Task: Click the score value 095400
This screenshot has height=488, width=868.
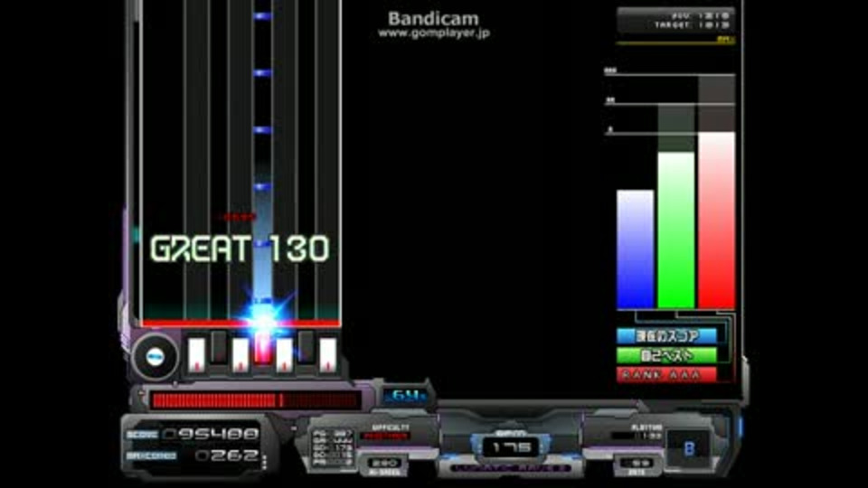Action: pyautogui.click(x=212, y=434)
